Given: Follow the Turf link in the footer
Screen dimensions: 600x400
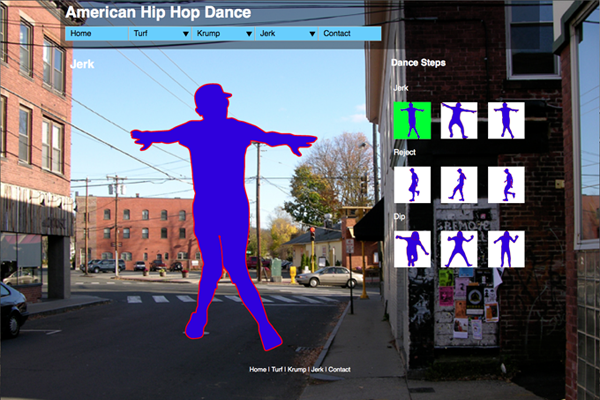Looking at the screenshot, I should (x=277, y=370).
